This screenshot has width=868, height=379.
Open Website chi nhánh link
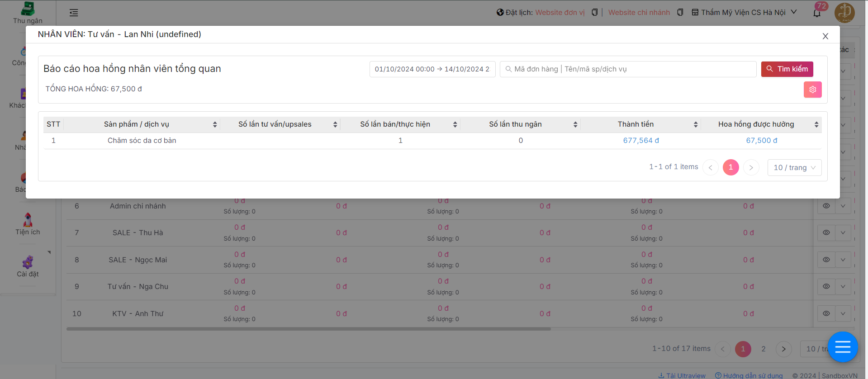pos(639,13)
